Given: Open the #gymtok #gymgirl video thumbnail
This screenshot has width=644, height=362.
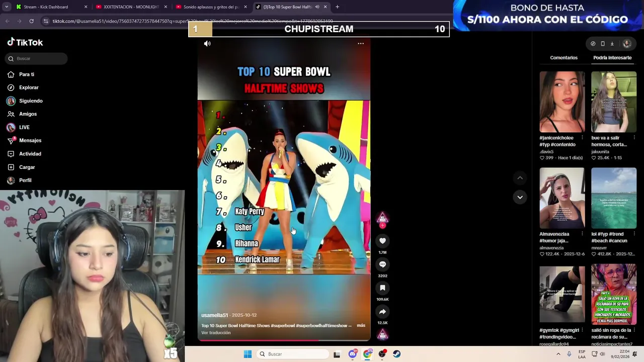Looking at the screenshot, I should point(562,294).
